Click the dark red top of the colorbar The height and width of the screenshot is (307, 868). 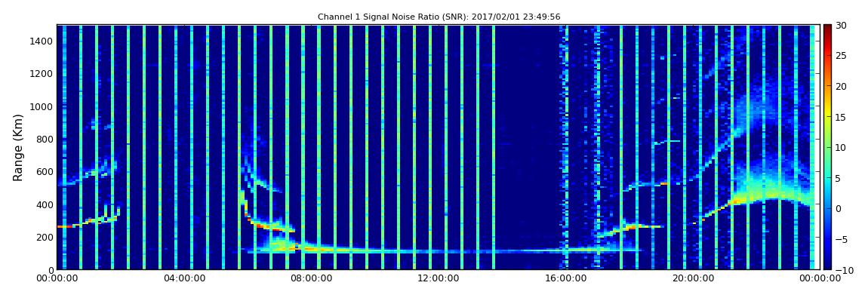827,29
